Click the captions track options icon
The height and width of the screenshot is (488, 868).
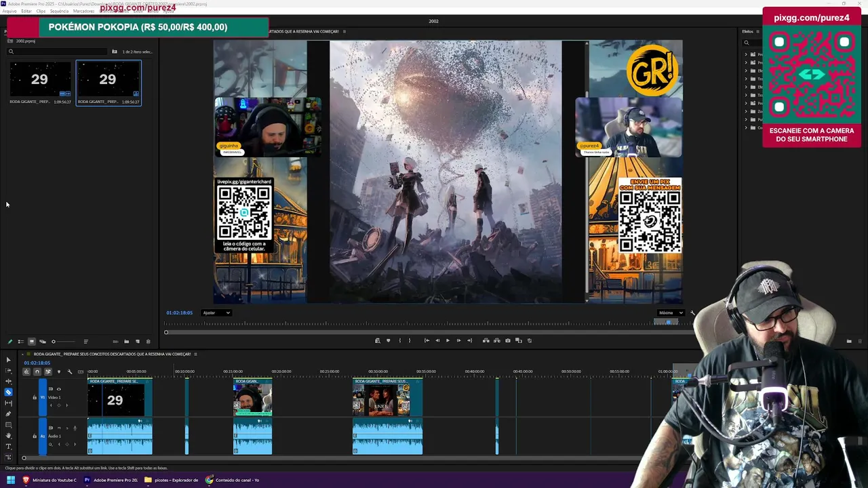coord(81,371)
